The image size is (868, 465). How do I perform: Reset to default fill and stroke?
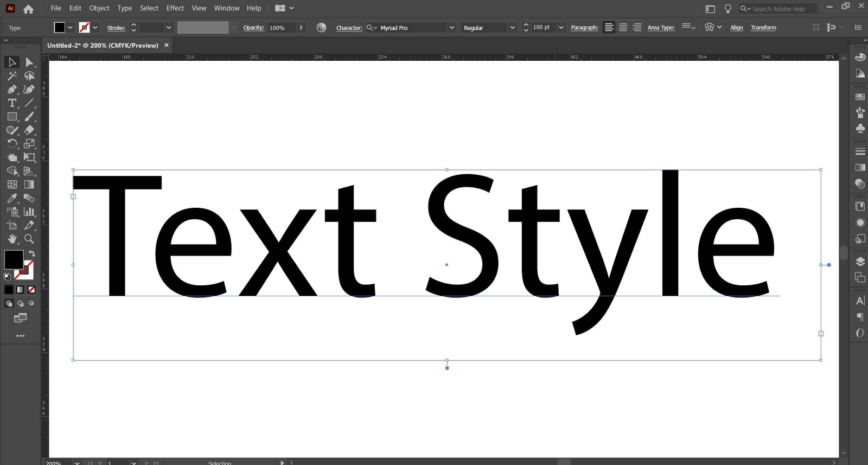[x=7, y=276]
